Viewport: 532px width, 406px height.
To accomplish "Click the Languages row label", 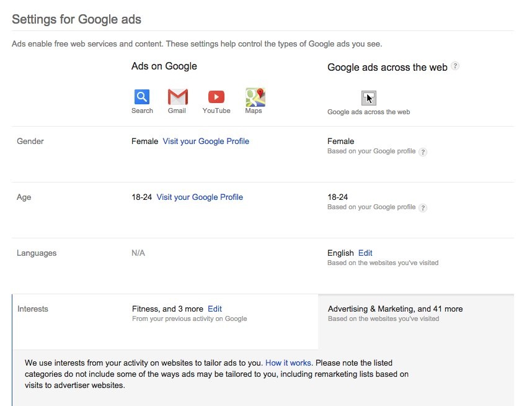I will (37, 253).
